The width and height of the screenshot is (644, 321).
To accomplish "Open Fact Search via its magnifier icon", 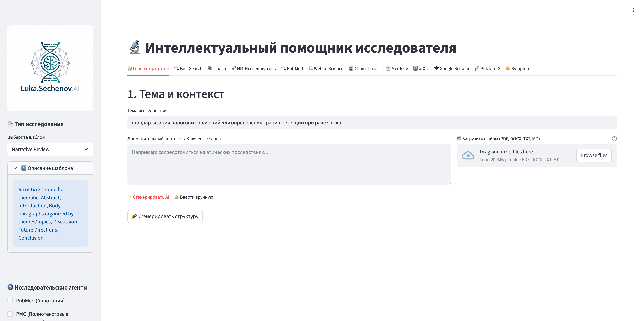I will click(176, 68).
